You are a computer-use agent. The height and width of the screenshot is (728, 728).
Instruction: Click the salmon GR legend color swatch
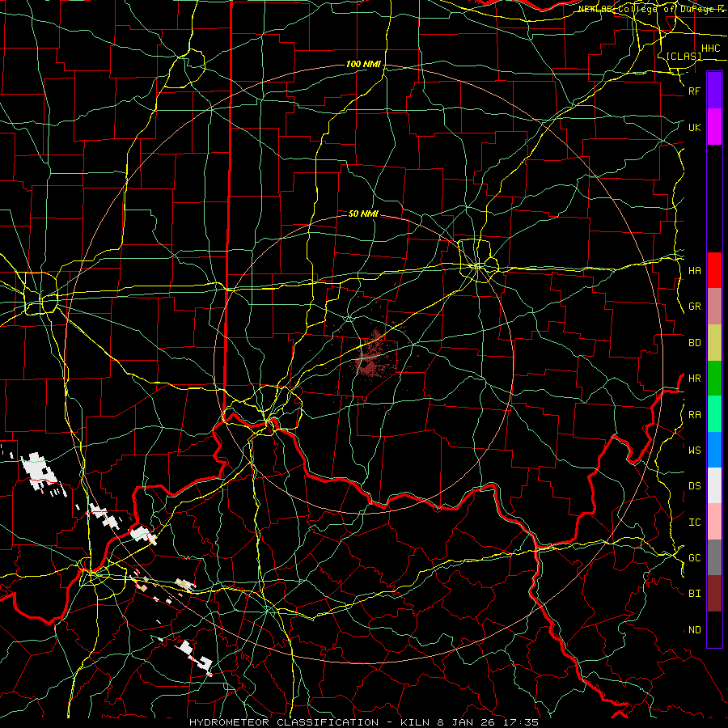point(714,307)
